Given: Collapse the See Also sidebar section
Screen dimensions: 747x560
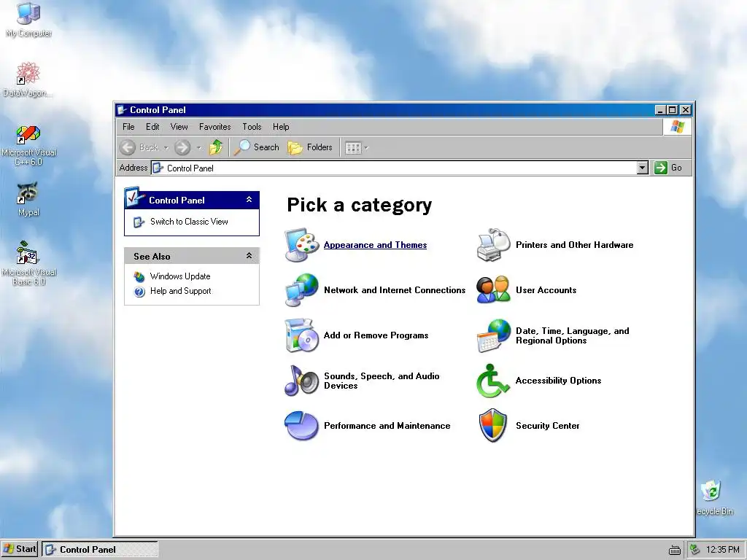Looking at the screenshot, I should [x=249, y=256].
